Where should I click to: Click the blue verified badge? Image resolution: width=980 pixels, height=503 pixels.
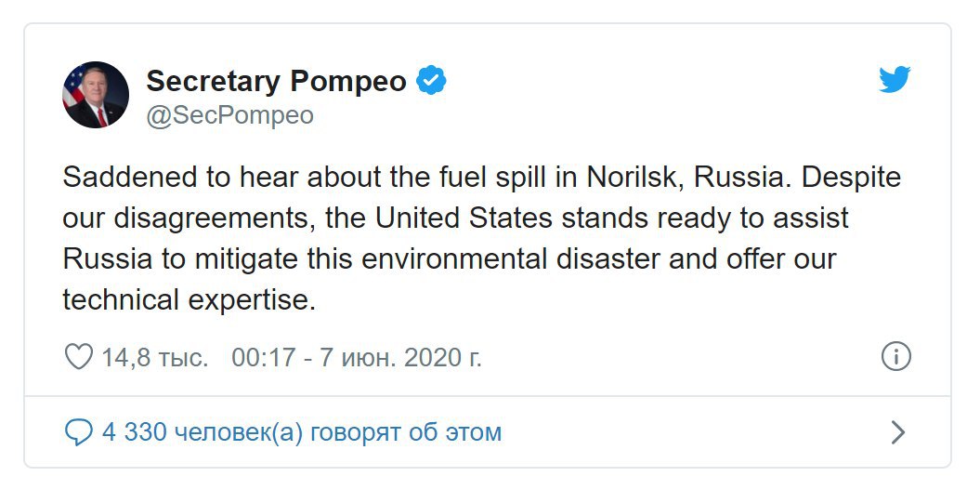click(431, 81)
